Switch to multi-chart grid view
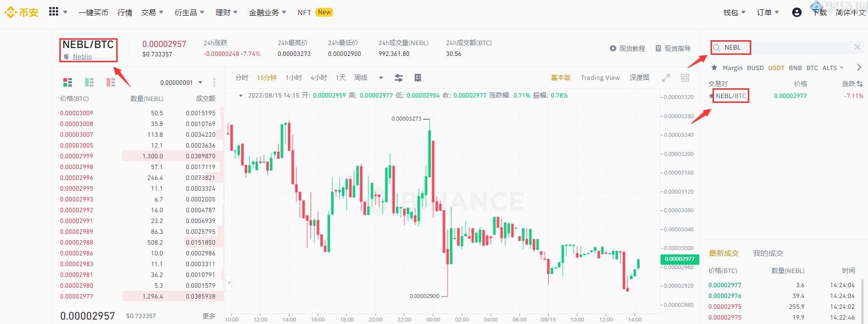 tap(685, 78)
